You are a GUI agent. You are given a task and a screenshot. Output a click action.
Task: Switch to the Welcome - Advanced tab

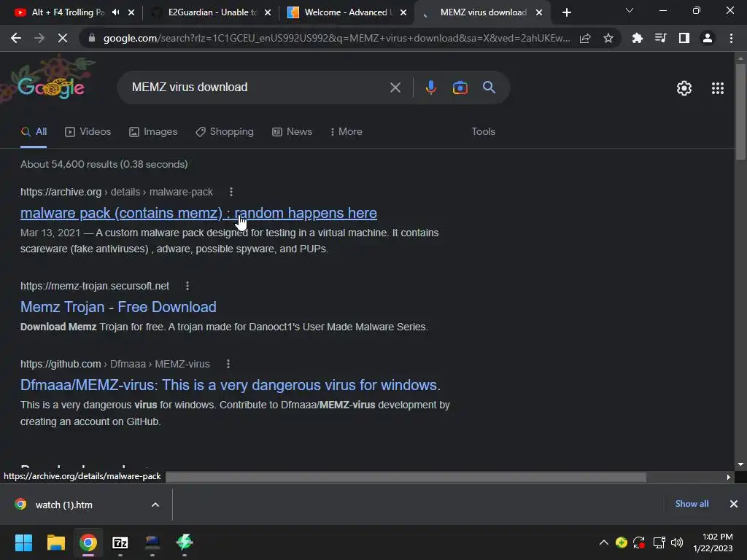coord(347,12)
